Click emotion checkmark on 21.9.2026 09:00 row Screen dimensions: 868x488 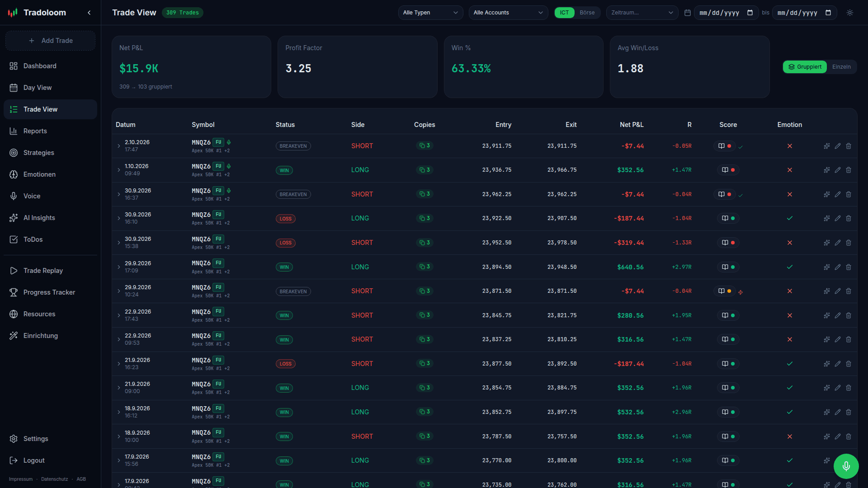point(790,388)
